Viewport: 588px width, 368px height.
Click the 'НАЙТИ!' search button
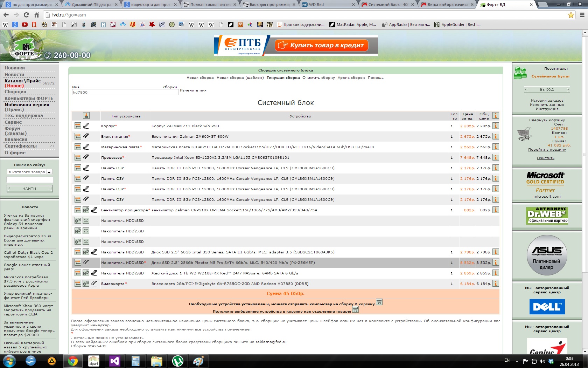pos(30,189)
